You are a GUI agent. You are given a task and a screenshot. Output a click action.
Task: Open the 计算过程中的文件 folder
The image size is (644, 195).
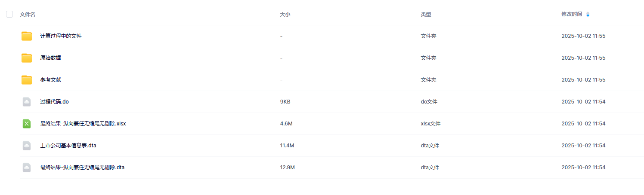(61, 36)
